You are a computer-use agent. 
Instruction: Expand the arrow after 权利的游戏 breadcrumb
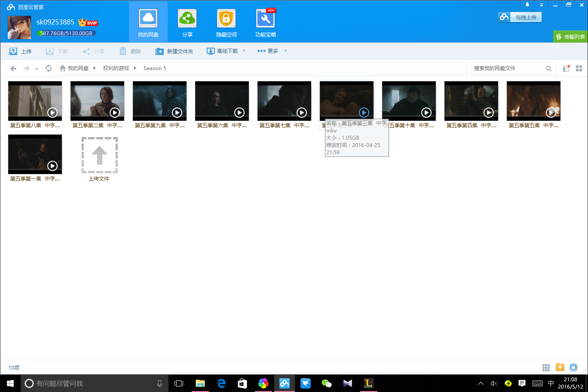(x=135, y=68)
